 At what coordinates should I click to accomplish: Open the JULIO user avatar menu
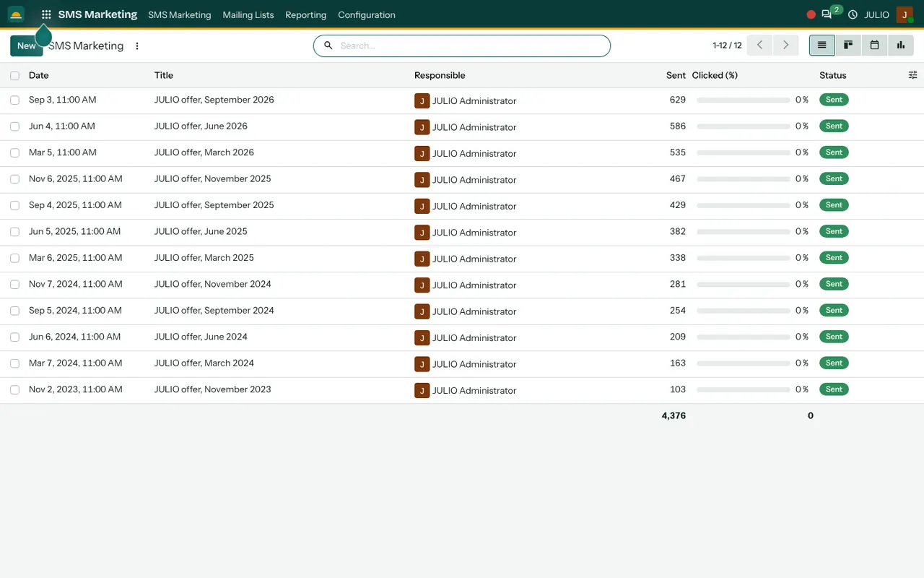(x=905, y=14)
